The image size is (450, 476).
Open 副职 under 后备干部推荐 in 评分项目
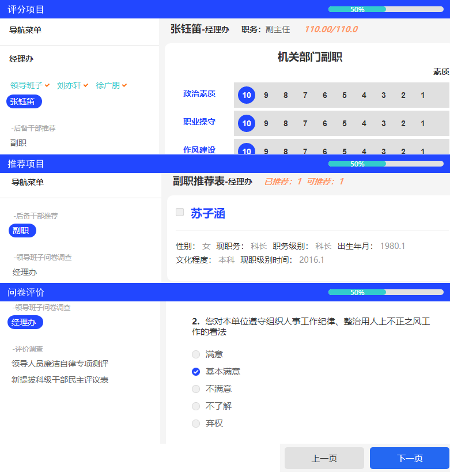point(18,143)
